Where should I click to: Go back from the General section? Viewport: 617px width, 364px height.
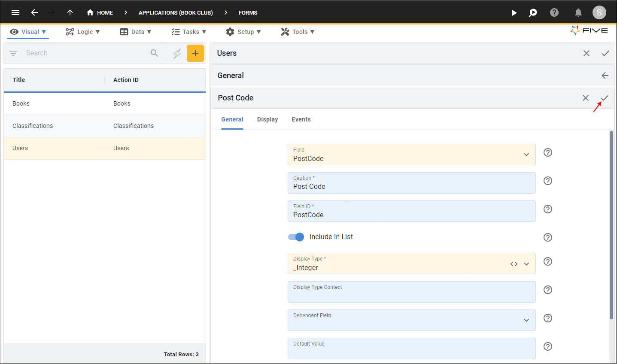point(605,76)
